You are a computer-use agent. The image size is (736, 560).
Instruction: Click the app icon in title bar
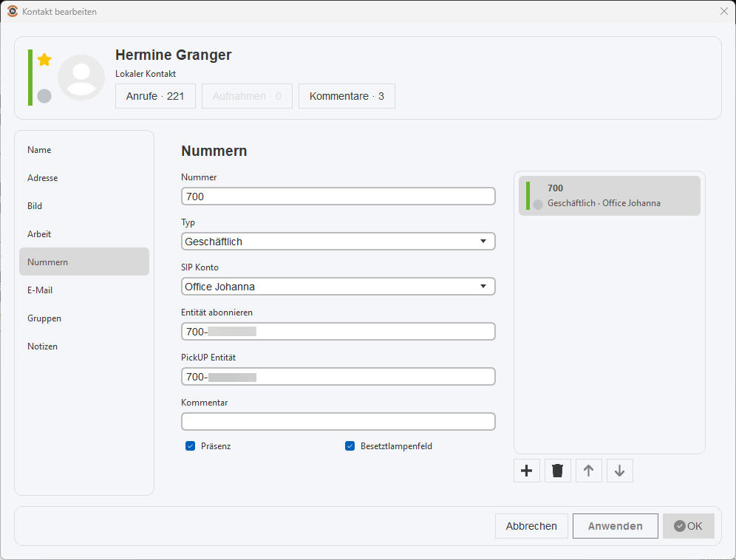tap(13, 11)
